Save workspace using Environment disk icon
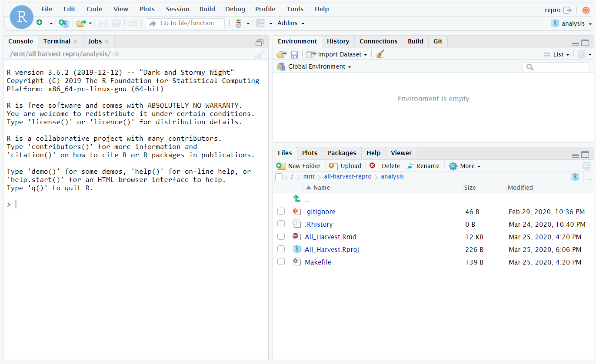This screenshot has height=364, width=596. pos(294,55)
